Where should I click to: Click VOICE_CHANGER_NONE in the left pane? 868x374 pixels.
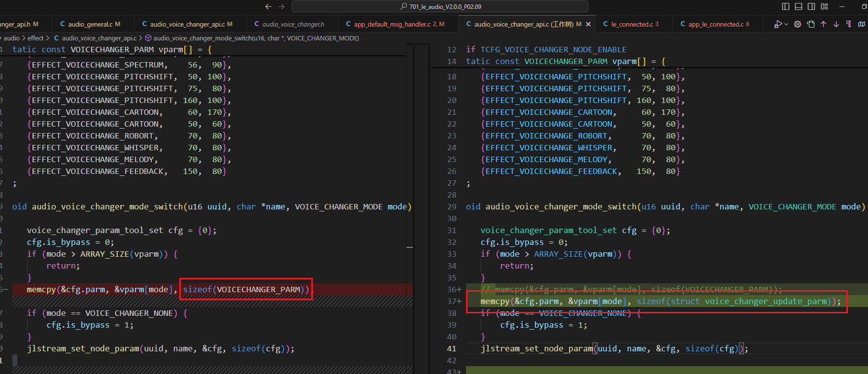(129, 313)
